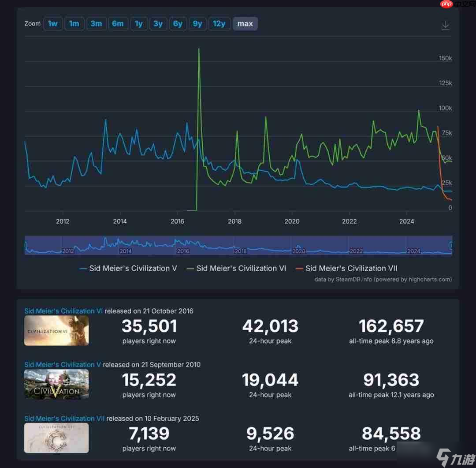
Task: Set chart zoom to 3m
Action: pos(96,24)
